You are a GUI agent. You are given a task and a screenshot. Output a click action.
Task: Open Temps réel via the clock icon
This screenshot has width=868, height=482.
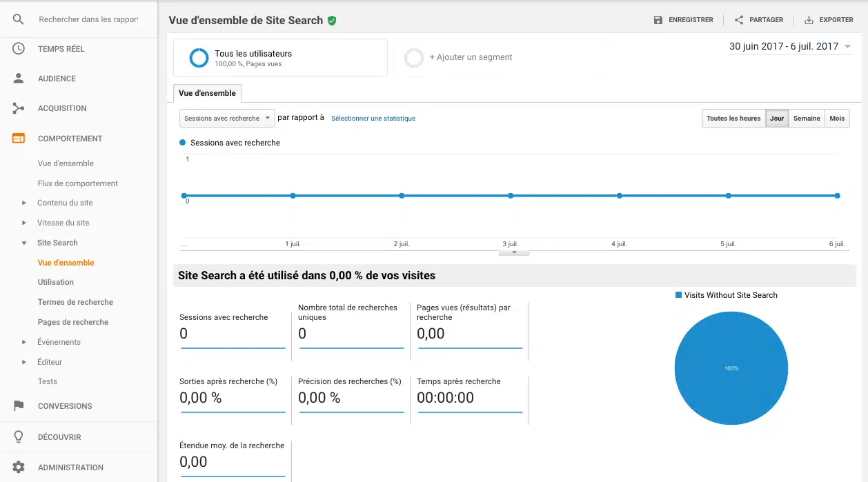[x=19, y=49]
